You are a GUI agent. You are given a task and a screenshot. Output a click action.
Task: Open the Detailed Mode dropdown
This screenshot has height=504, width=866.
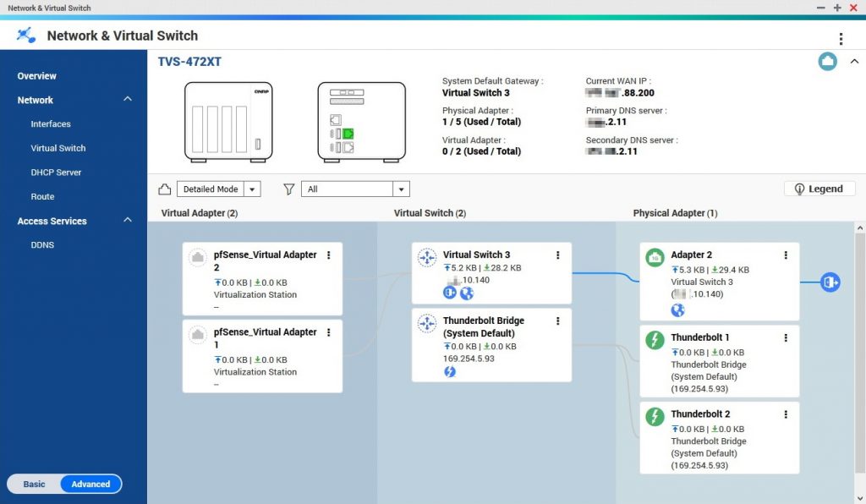[x=219, y=189]
